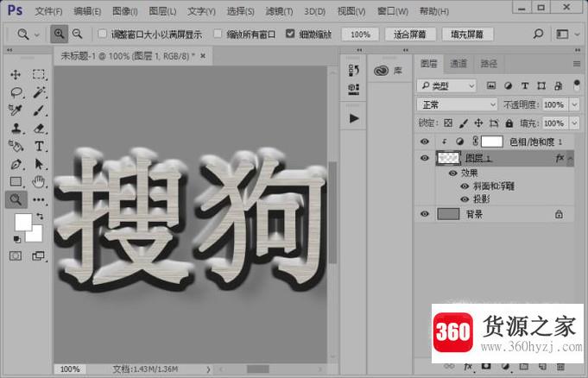
Task: Toggle layer filtering switch on/off
Action: (x=577, y=85)
